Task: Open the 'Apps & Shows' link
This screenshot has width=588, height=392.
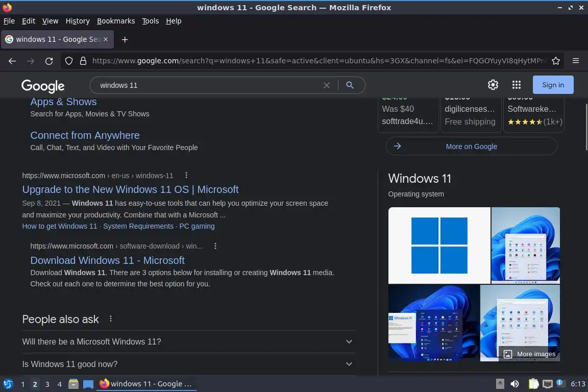Action: [x=63, y=102]
